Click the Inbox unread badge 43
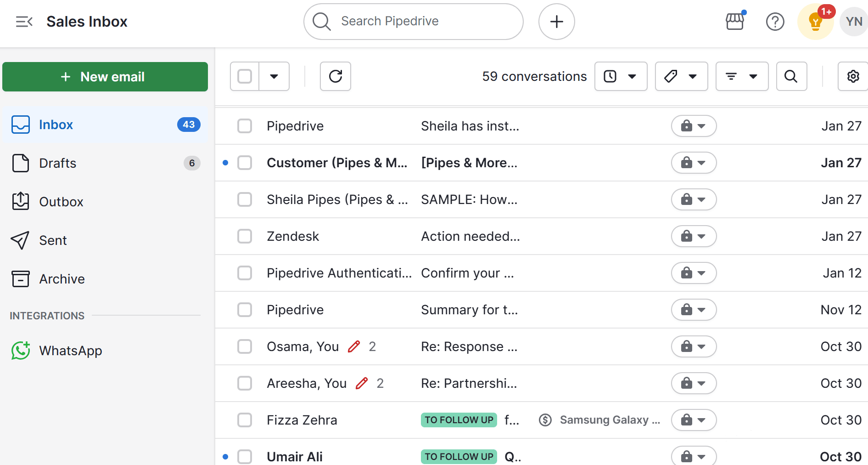 pos(189,125)
